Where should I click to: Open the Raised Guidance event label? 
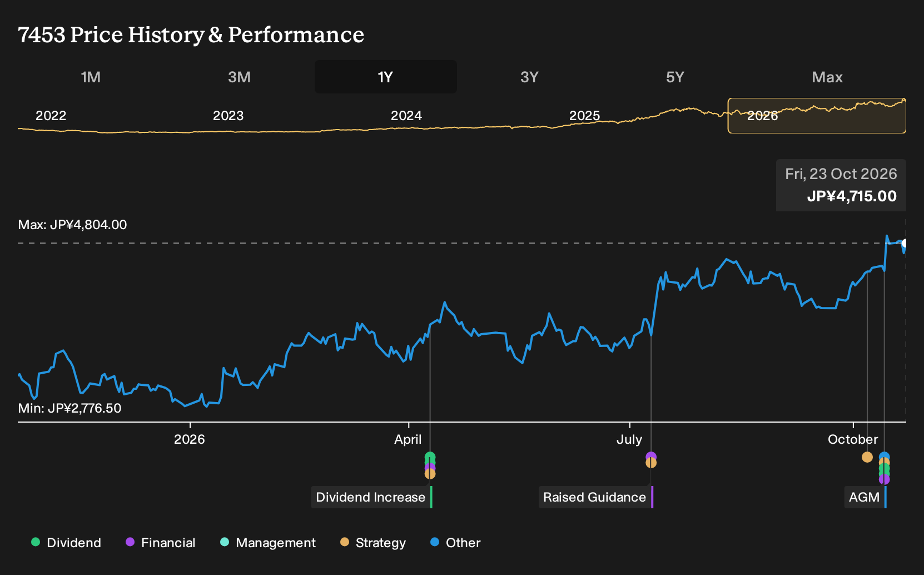[595, 497]
